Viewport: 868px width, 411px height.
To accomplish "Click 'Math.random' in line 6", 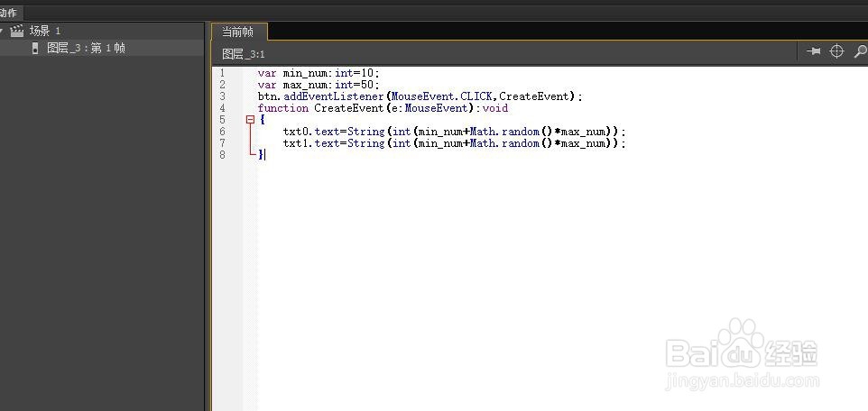I will tap(504, 132).
